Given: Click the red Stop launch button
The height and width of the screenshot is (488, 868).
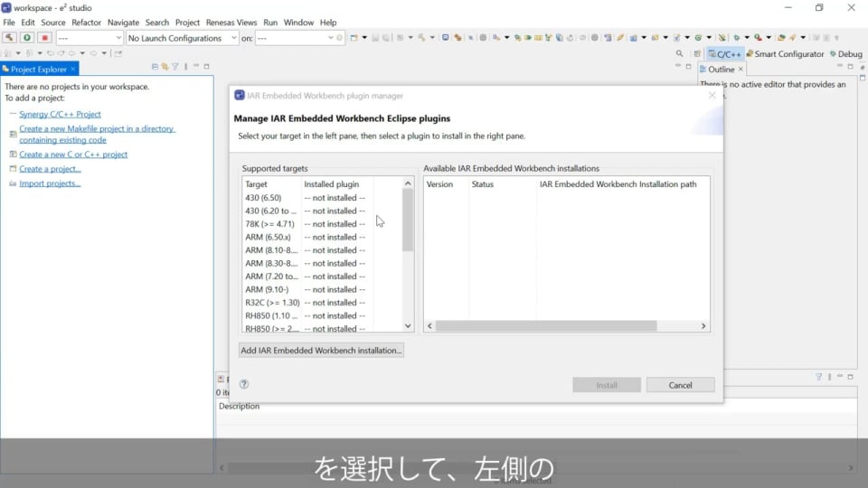Looking at the screenshot, I should click(45, 38).
